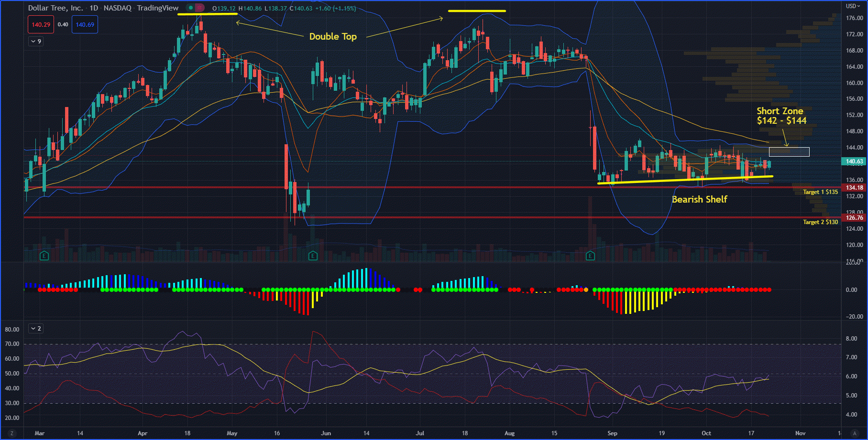Click the 120.00 price axis label
The width and height of the screenshot is (868, 440).
(854, 245)
